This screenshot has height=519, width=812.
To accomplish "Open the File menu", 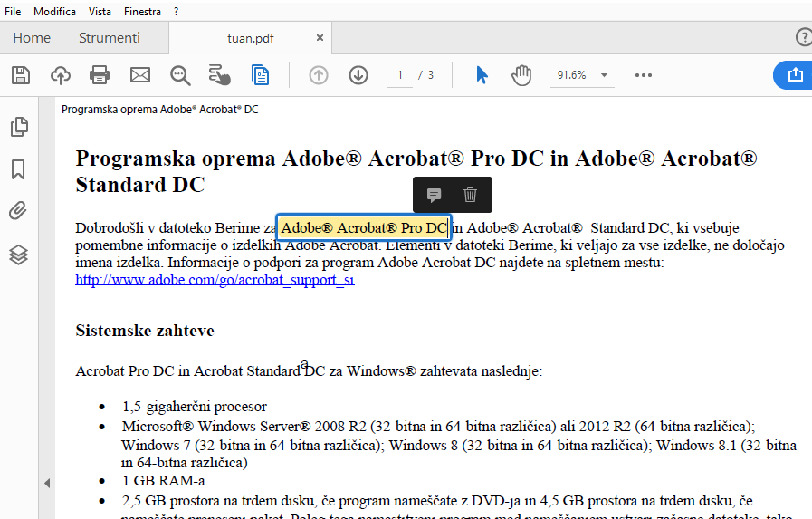I will click(x=13, y=12).
